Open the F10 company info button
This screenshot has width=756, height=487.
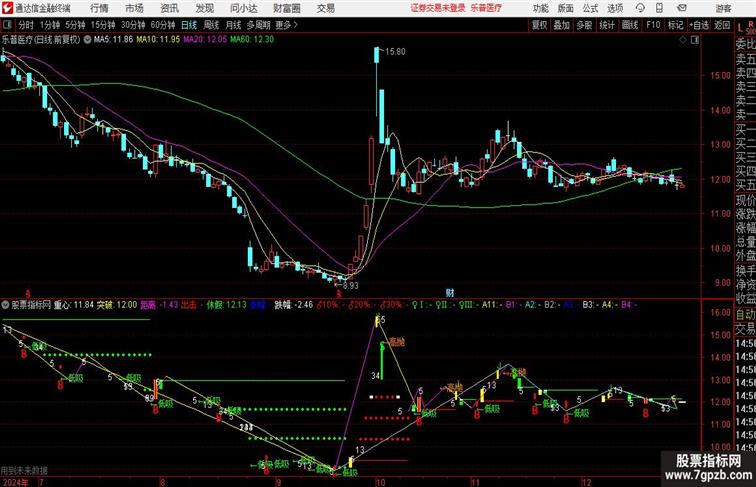[653, 25]
